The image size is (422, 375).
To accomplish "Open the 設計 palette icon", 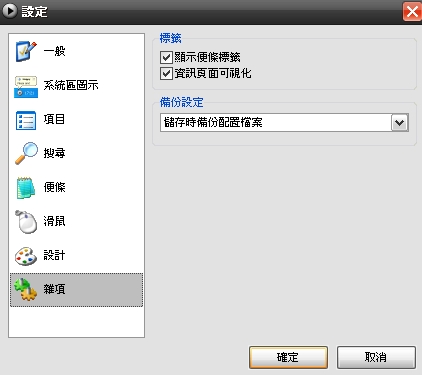I will pyautogui.click(x=26, y=256).
